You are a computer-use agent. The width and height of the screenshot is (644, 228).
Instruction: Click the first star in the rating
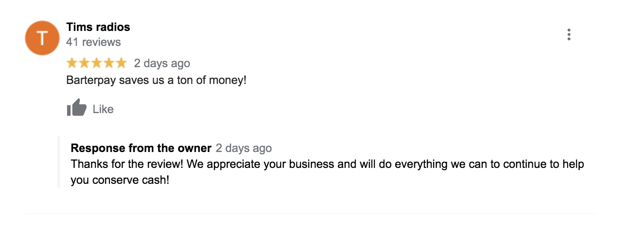[x=72, y=64]
